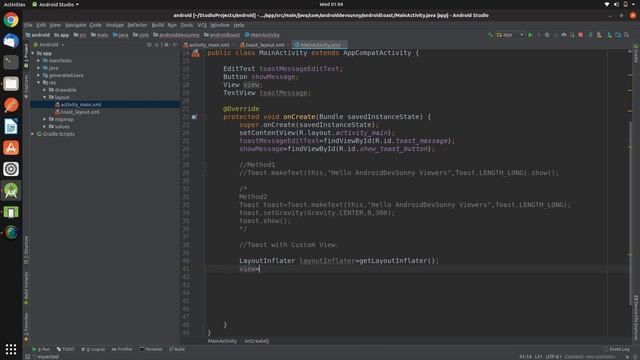
Task: Switch to toast_layout.xml editor tab
Action: [x=264, y=45]
